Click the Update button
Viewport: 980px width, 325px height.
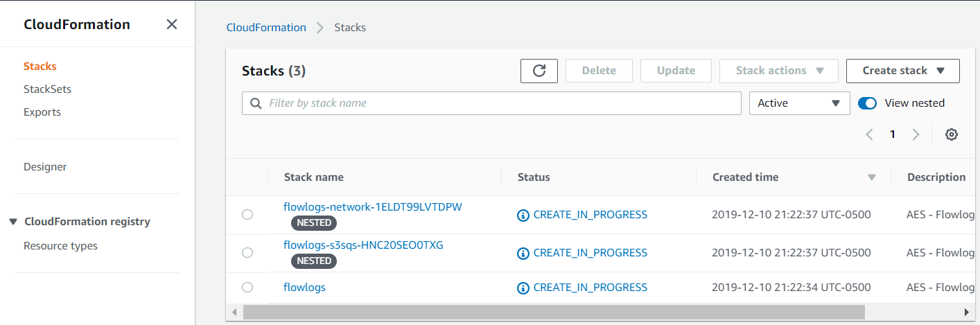[676, 71]
